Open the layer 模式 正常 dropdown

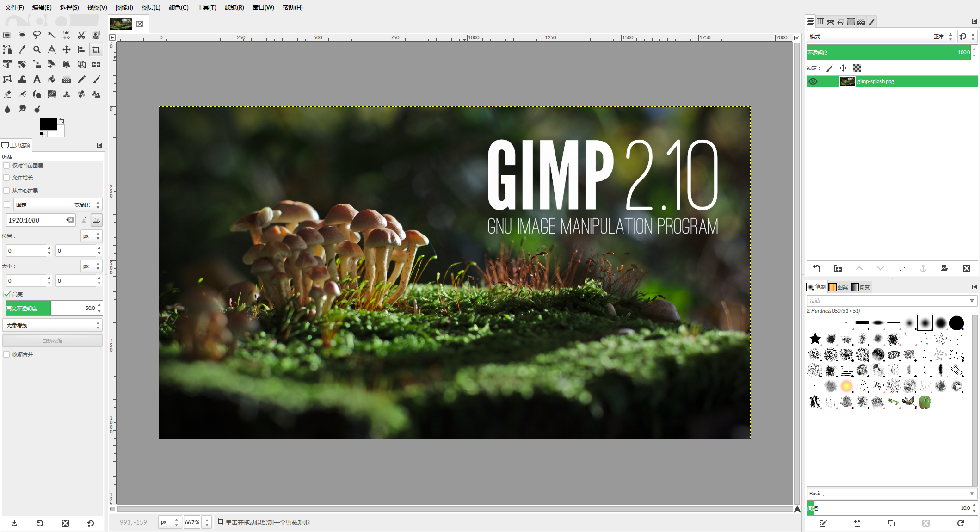(x=881, y=37)
